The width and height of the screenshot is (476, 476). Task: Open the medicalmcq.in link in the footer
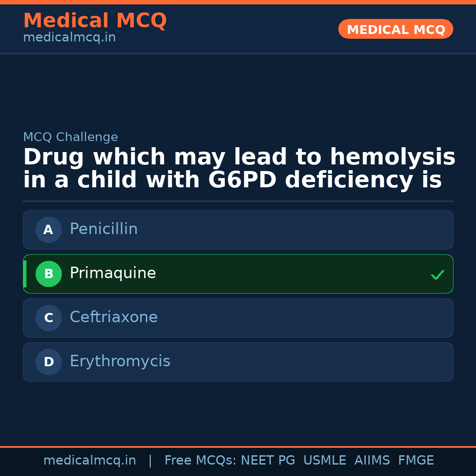[x=89, y=461]
